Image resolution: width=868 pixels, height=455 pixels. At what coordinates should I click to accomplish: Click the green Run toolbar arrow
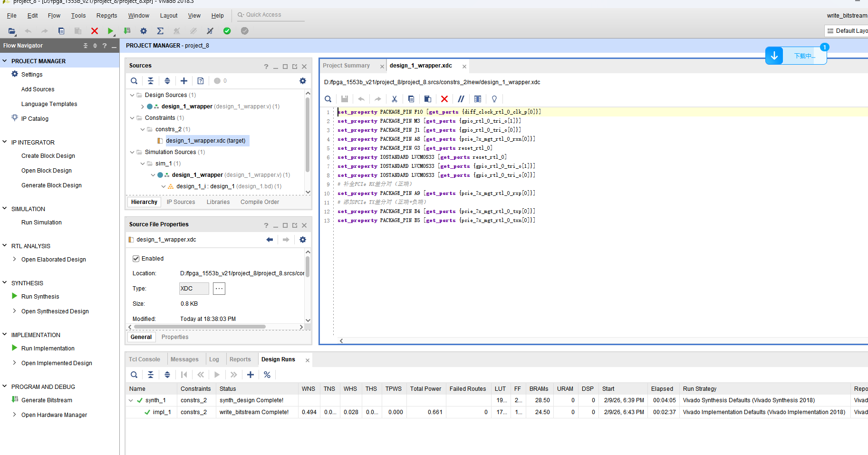click(x=110, y=31)
